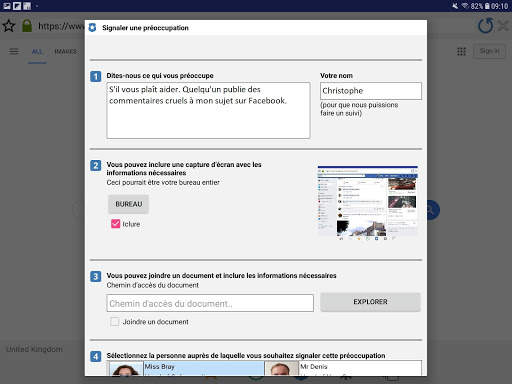Click the green padlock security icon
The height and width of the screenshot is (384, 512).
point(27,26)
